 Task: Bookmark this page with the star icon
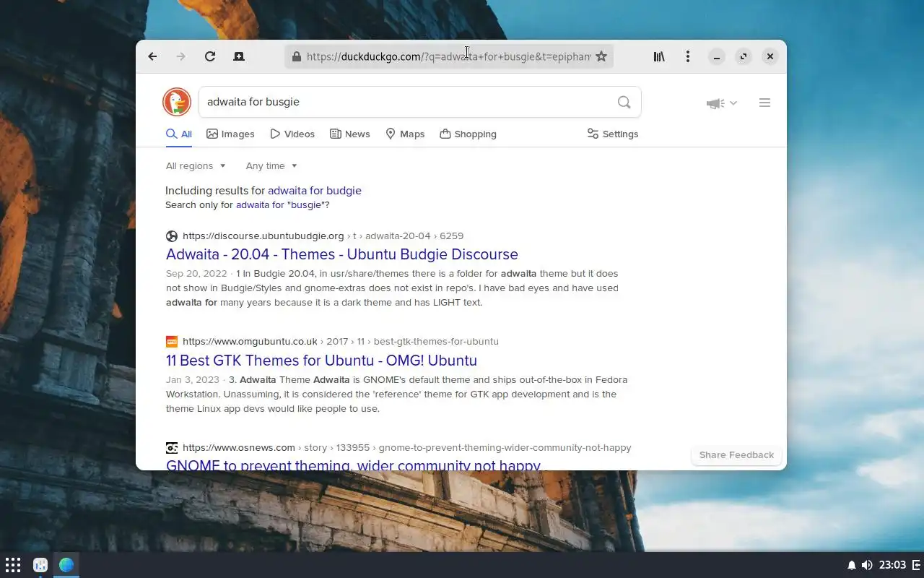[x=601, y=56]
